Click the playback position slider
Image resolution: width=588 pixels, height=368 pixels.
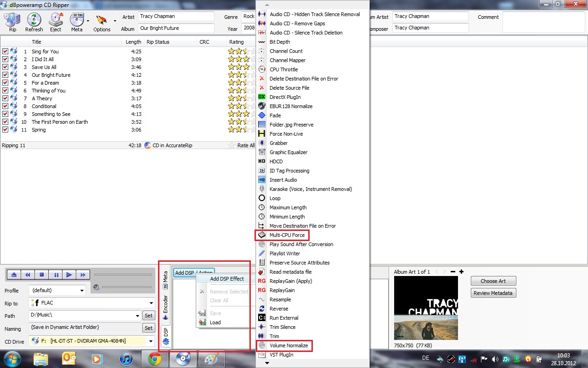123,275
